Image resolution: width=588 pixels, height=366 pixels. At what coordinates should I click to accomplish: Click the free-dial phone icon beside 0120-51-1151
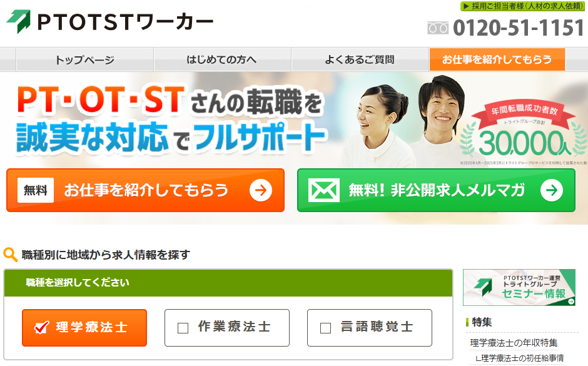(438, 28)
